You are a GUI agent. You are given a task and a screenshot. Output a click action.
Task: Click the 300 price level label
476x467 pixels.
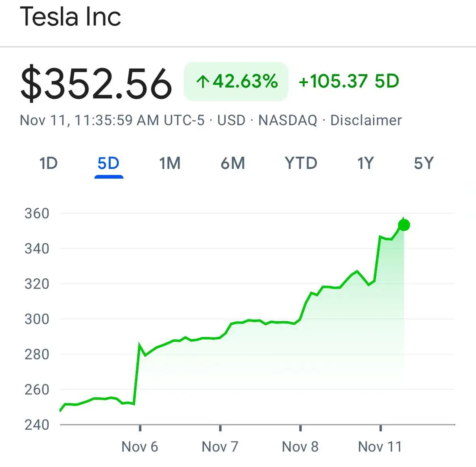37,319
